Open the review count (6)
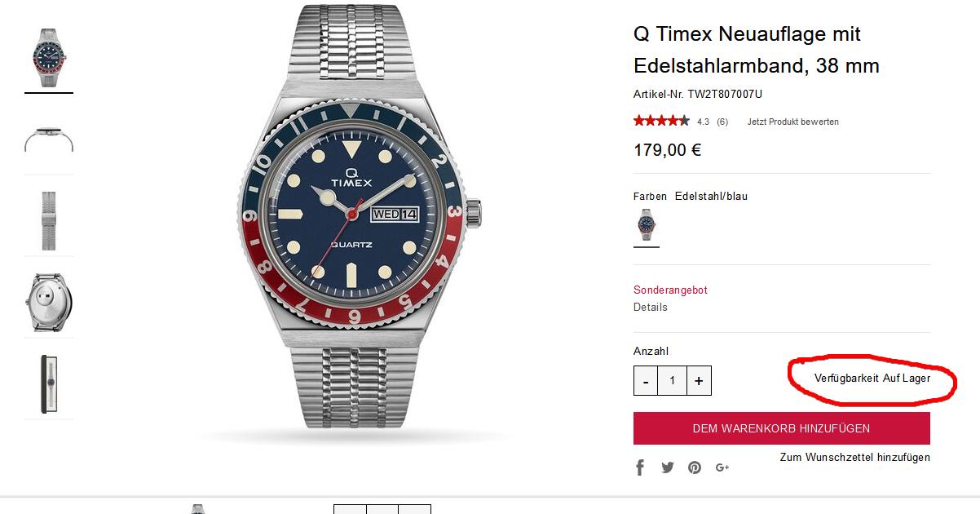Screen dimensions: 980x514 tap(722, 122)
